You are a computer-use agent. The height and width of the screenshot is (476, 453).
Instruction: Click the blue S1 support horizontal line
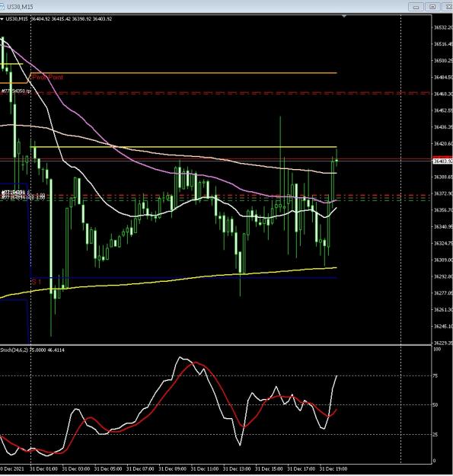(x=183, y=278)
